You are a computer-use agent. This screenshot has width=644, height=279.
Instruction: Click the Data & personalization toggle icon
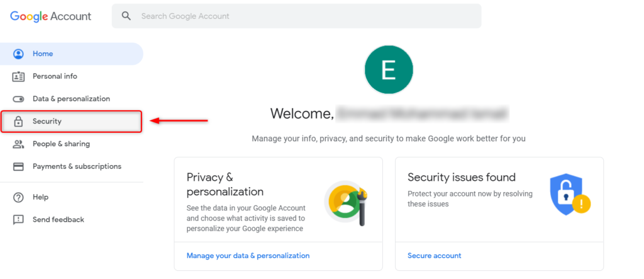click(18, 99)
